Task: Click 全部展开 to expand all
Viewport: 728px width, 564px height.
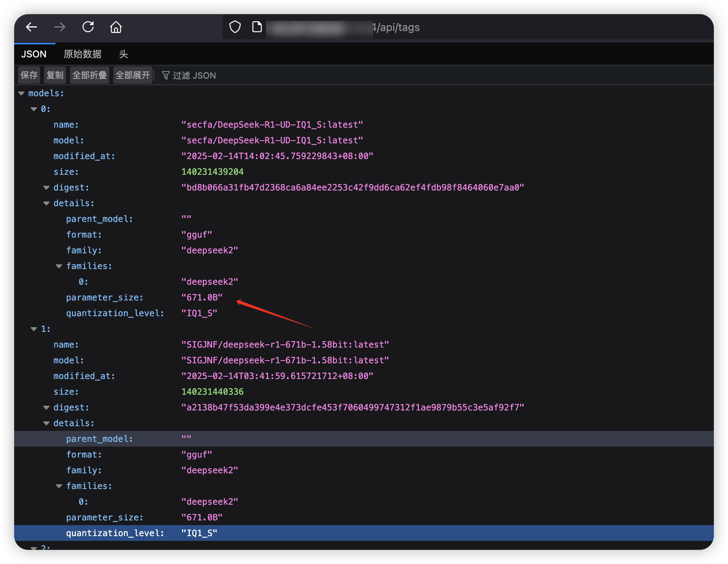Action: 133,75
